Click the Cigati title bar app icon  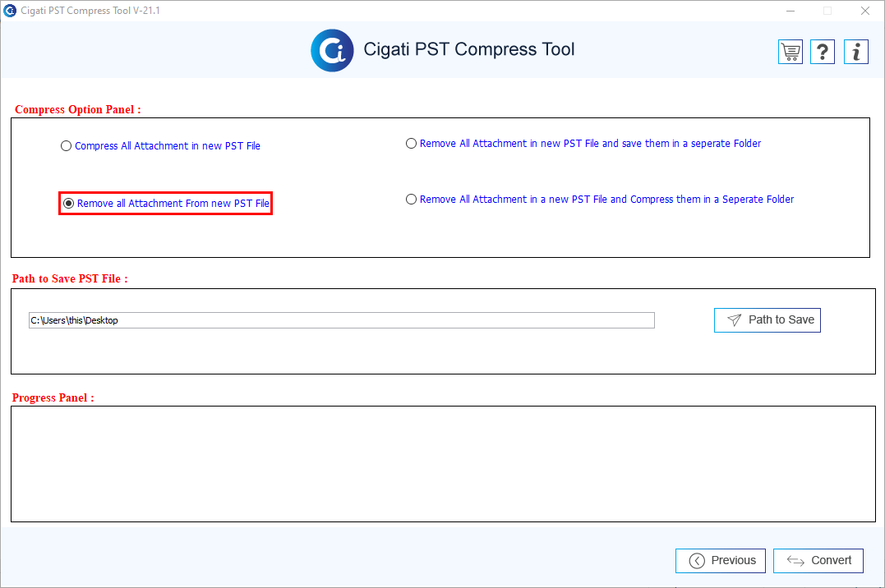(10, 11)
